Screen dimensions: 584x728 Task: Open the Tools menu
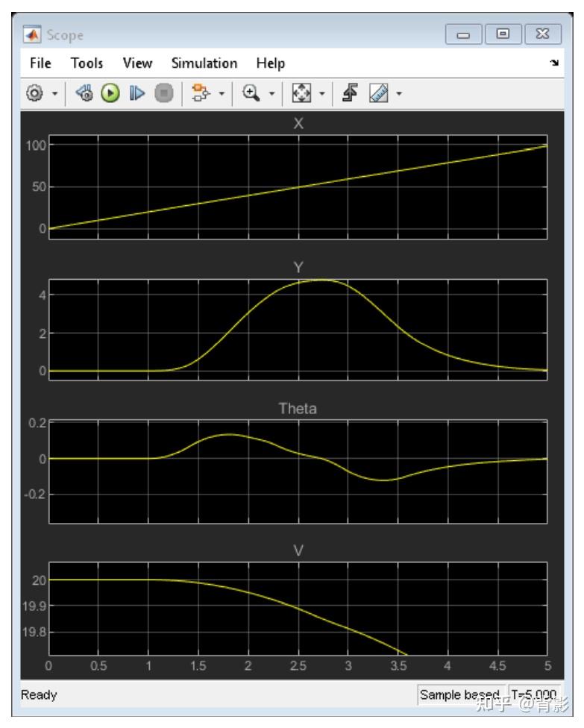87,63
